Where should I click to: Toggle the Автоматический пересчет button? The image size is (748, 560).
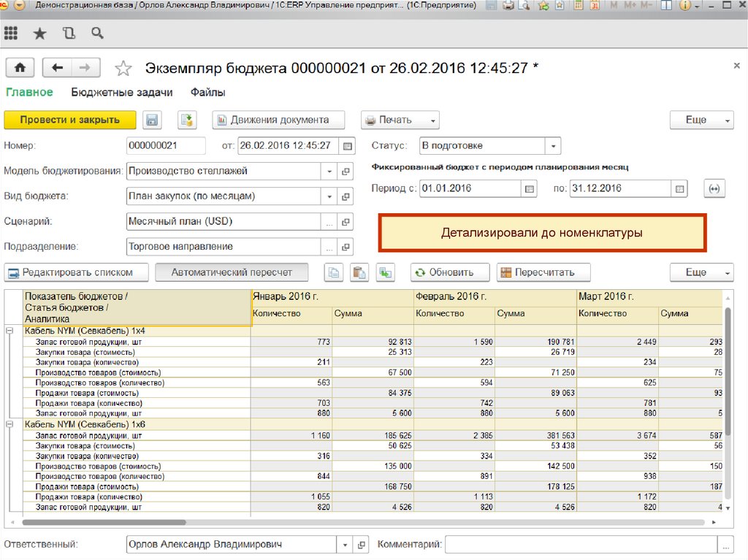(x=232, y=272)
